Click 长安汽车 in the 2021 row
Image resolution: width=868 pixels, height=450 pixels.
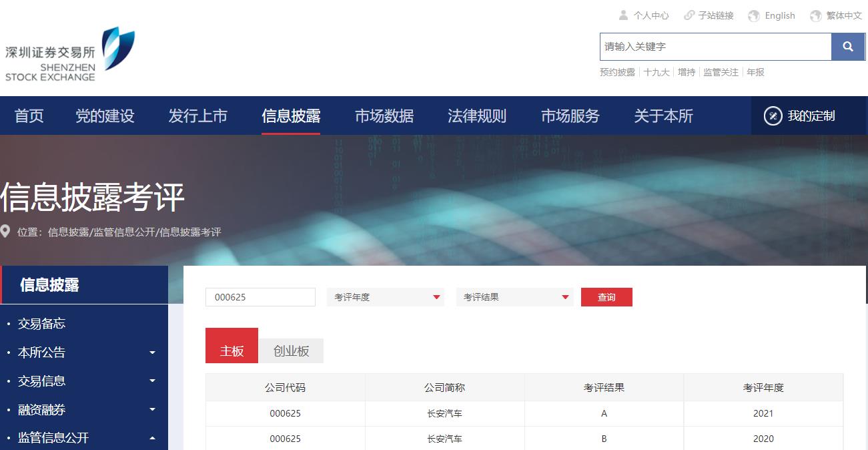coord(444,413)
